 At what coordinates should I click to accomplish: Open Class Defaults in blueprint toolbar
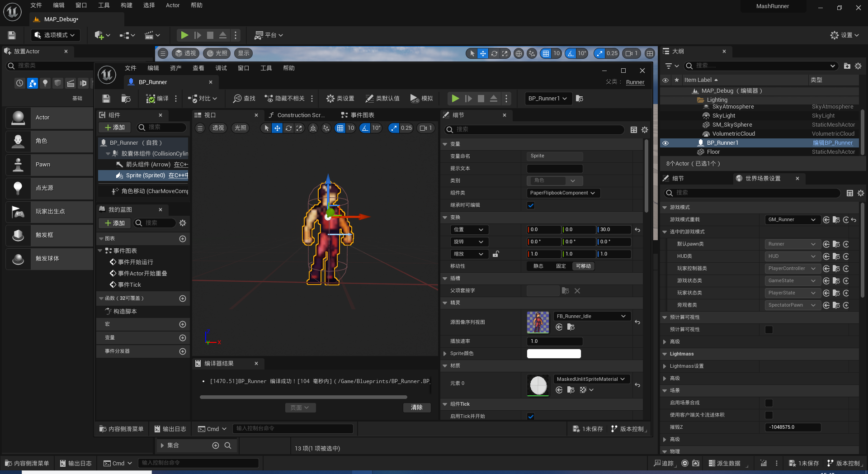point(382,99)
